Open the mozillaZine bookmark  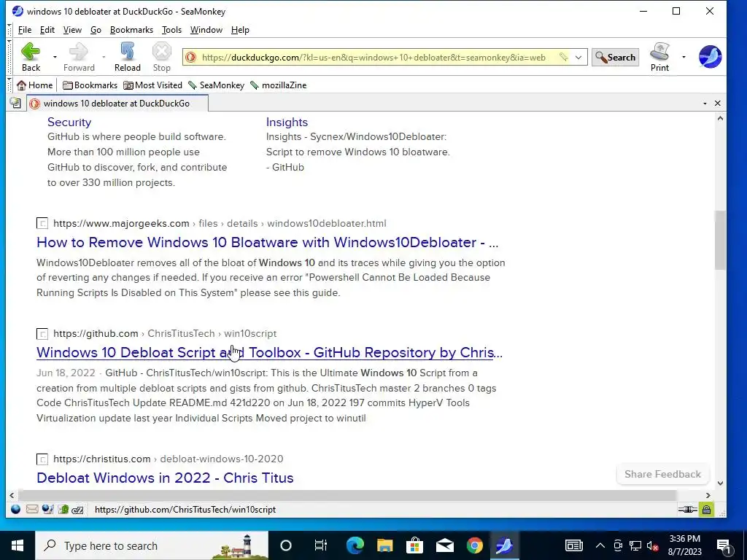[279, 85]
